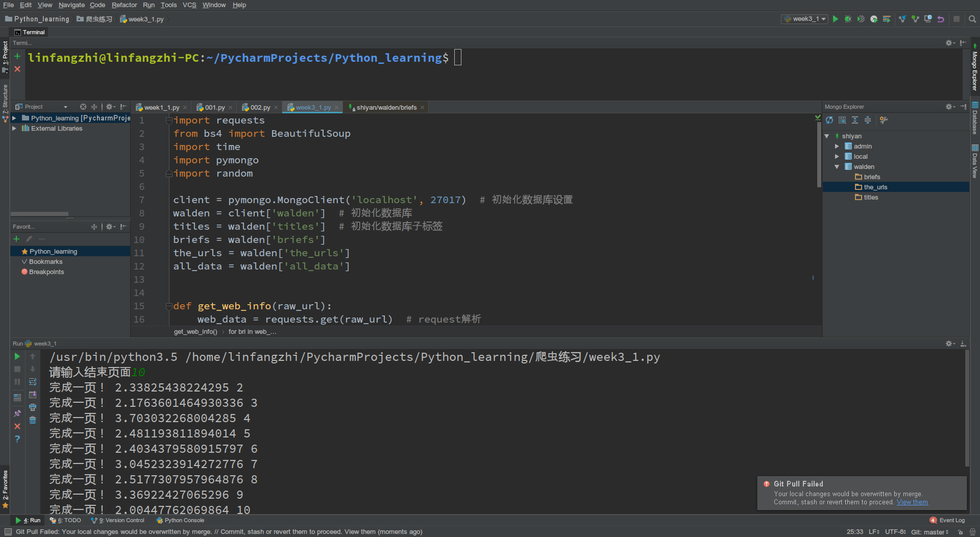Revert changes with purple arrow icon
The height and width of the screenshot is (537, 980).
[x=941, y=19]
